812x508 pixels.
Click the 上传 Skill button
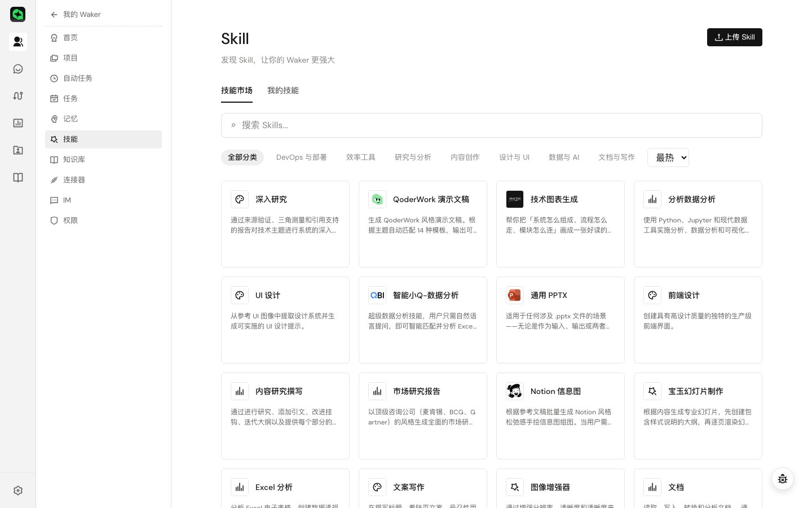point(735,37)
